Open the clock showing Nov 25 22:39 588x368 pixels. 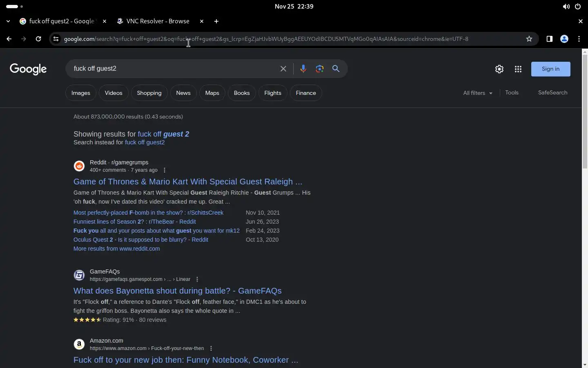click(x=294, y=7)
